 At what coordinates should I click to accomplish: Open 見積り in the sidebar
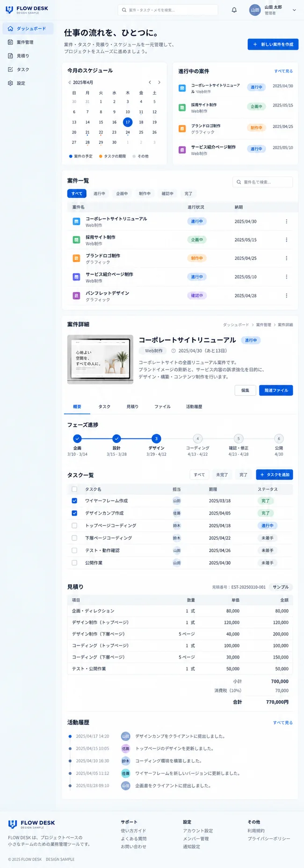[28, 56]
